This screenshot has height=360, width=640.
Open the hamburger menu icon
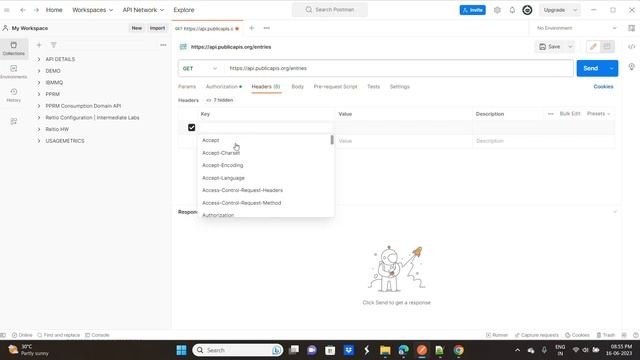(x=7, y=10)
